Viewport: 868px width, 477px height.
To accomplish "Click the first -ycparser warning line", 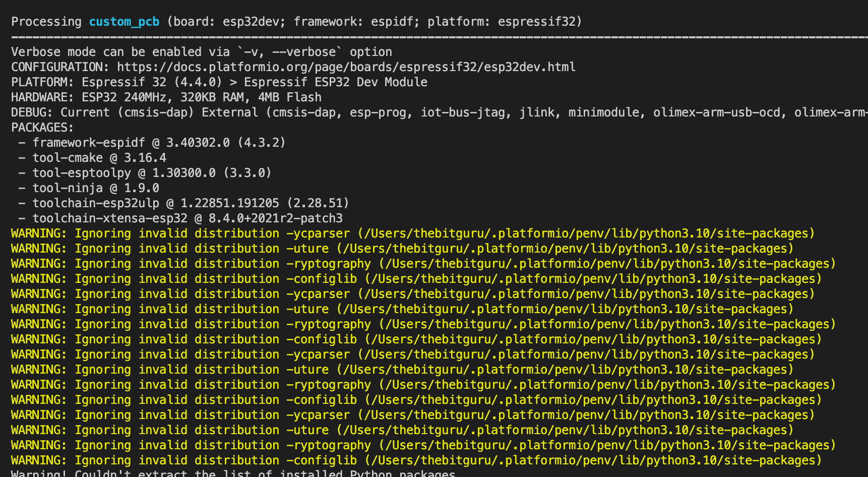I will (412, 233).
